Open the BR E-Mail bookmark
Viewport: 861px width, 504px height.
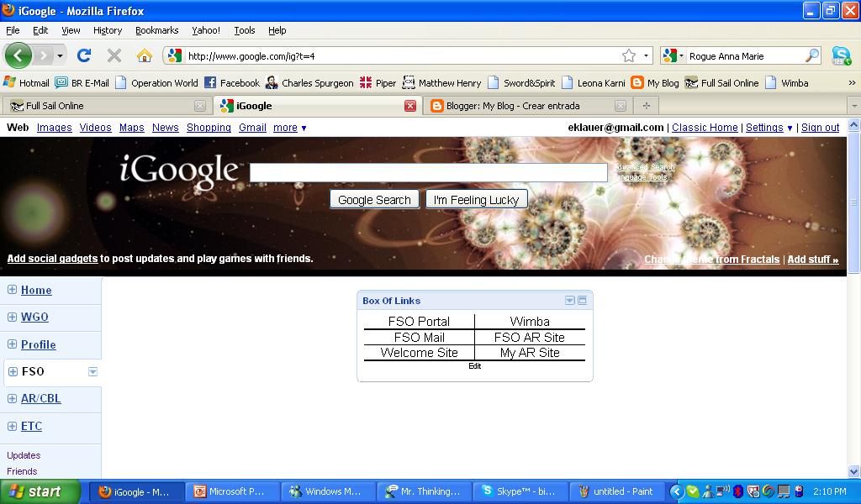[x=82, y=83]
